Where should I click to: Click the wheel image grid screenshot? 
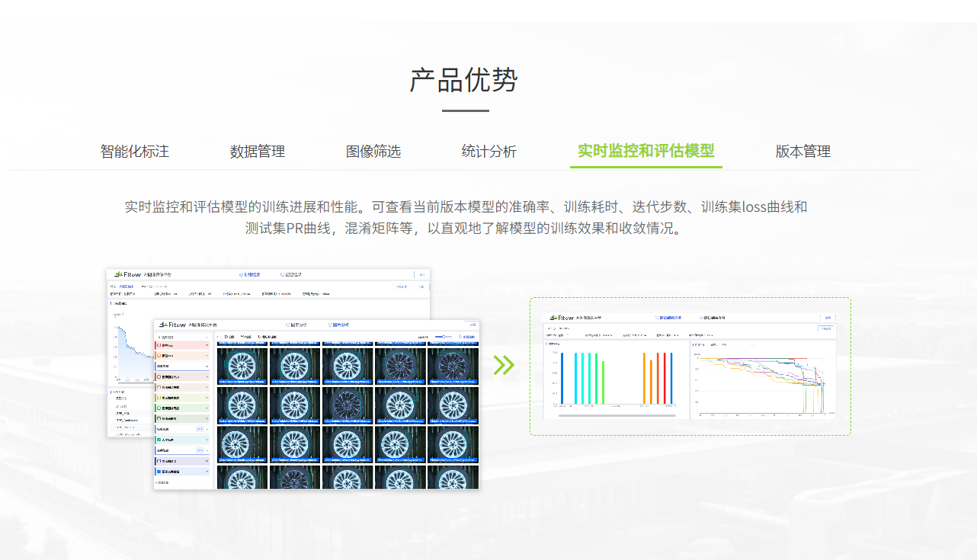[x=316, y=405]
